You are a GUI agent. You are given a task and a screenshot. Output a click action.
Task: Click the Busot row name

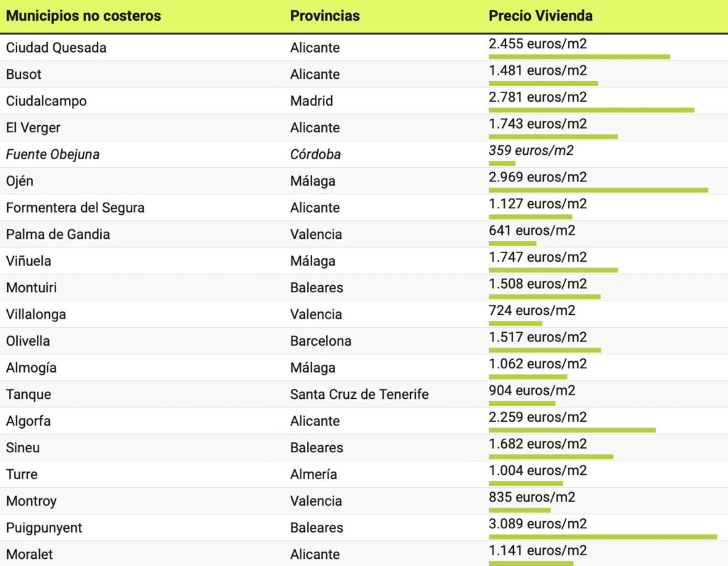coord(24,74)
